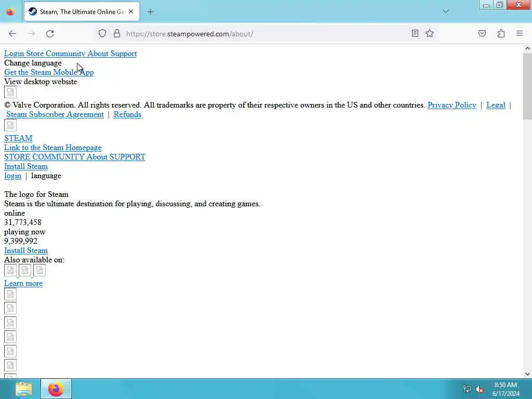Click Change language text
Viewport: 532px width, 399px height.
33,63
